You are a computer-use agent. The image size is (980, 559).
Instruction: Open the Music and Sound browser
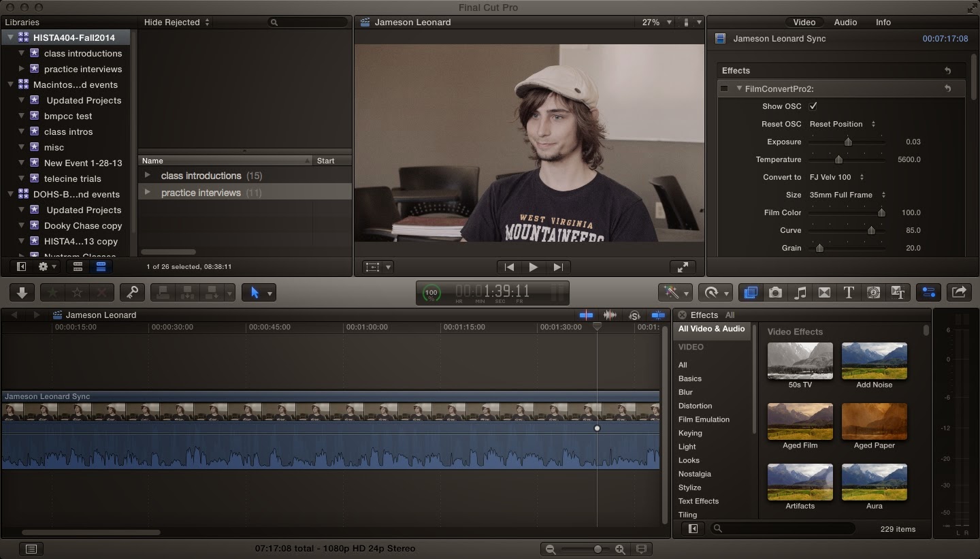click(x=800, y=293)
